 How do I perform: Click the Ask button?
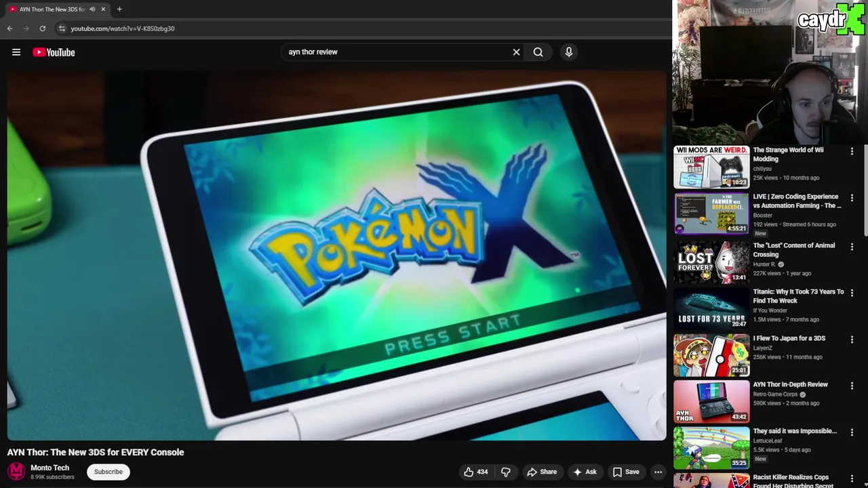point(585,472)
